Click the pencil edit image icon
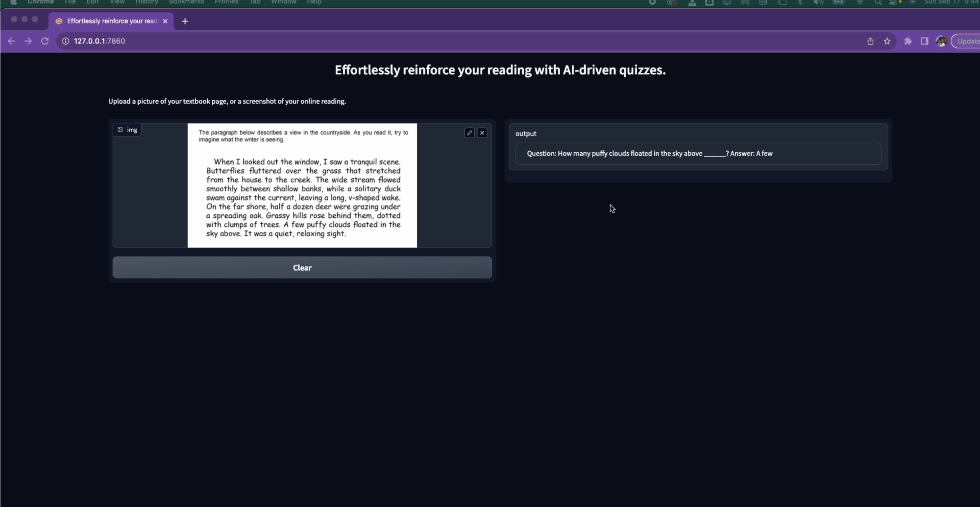 [469, 133]
